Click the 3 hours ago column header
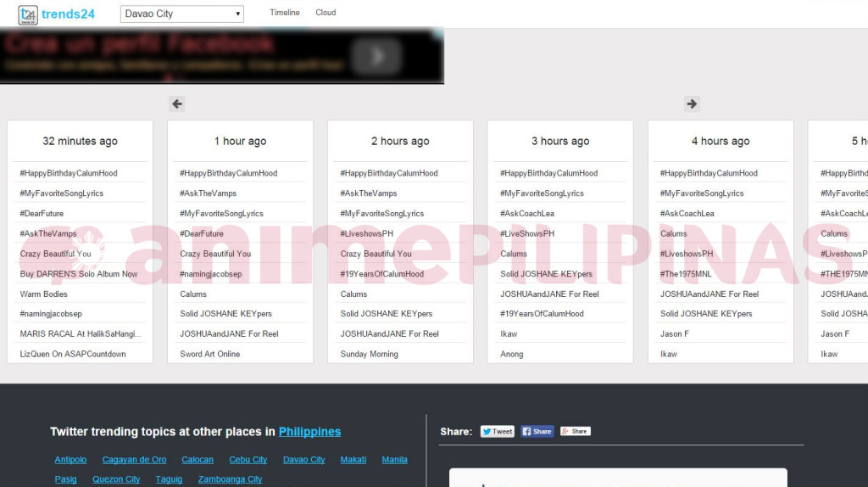The width and height of the screenshot is (868, 487). point(560,142)
